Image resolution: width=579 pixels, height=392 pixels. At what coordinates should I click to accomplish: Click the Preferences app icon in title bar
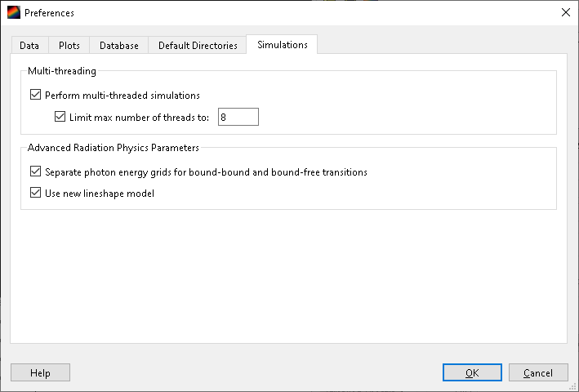tap(13, 13)
